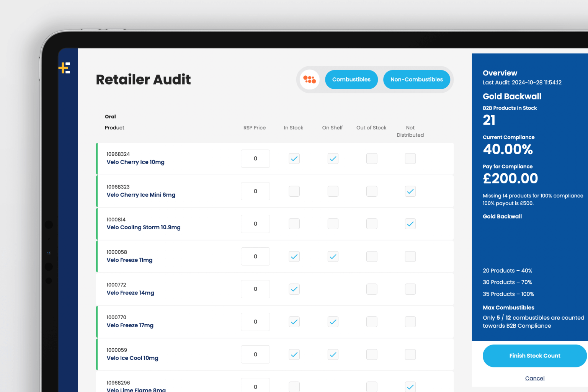The image size is (588, 392).
Task: Click the orange dots brand icon
Action: coord(309,79)
